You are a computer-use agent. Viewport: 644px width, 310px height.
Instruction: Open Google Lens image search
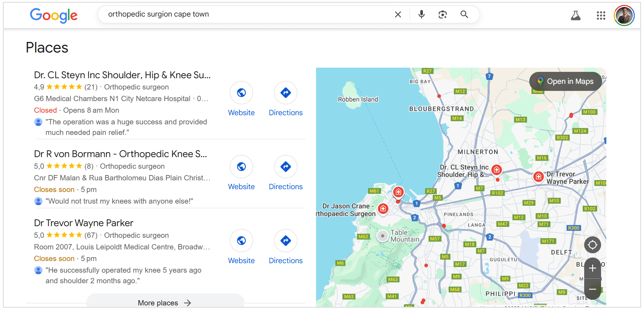(x=442, y=14)
